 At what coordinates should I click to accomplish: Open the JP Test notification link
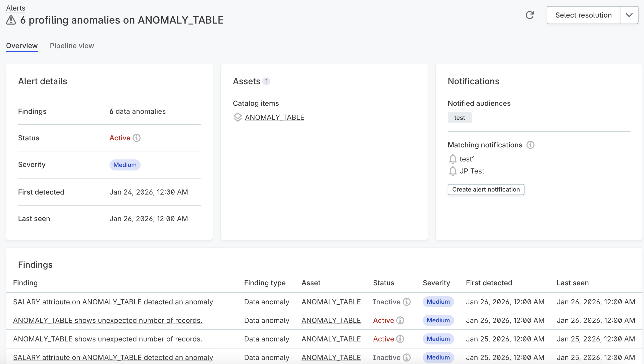click(x=472, y=171)
